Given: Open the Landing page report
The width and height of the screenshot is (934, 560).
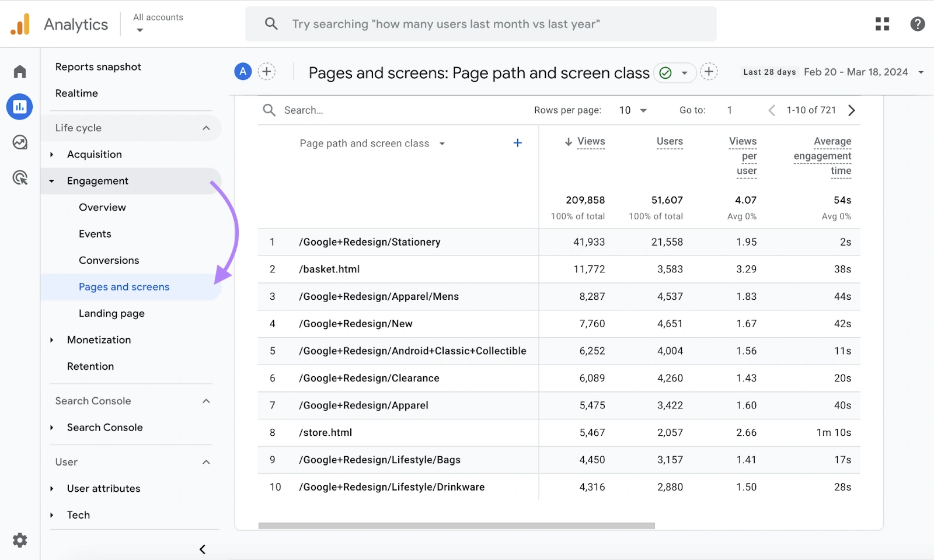Looking at the screenshot, I should coord(111,313).
